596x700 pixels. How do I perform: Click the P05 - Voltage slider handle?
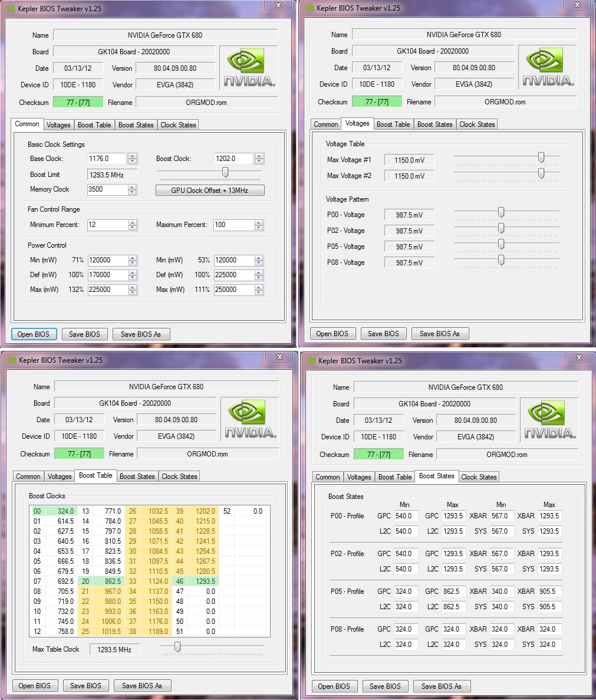pos(501,244)
